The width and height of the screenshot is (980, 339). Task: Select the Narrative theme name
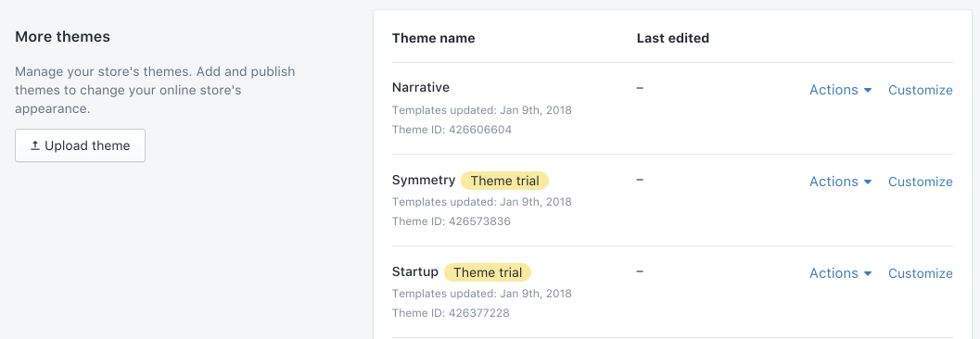click(x=421, y=87)
